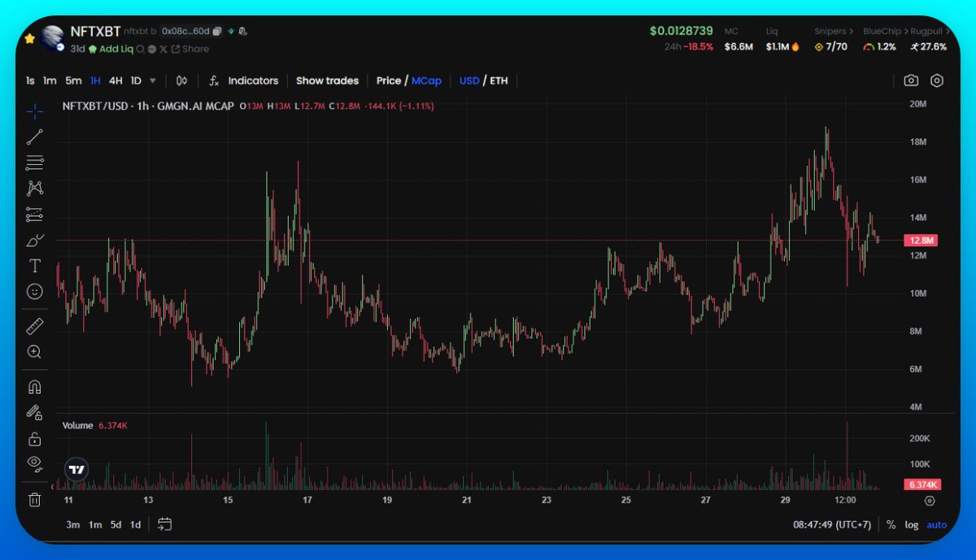Remove drawings with trash icon
Screen dimensions: 976x560
[x=35, y=500]
